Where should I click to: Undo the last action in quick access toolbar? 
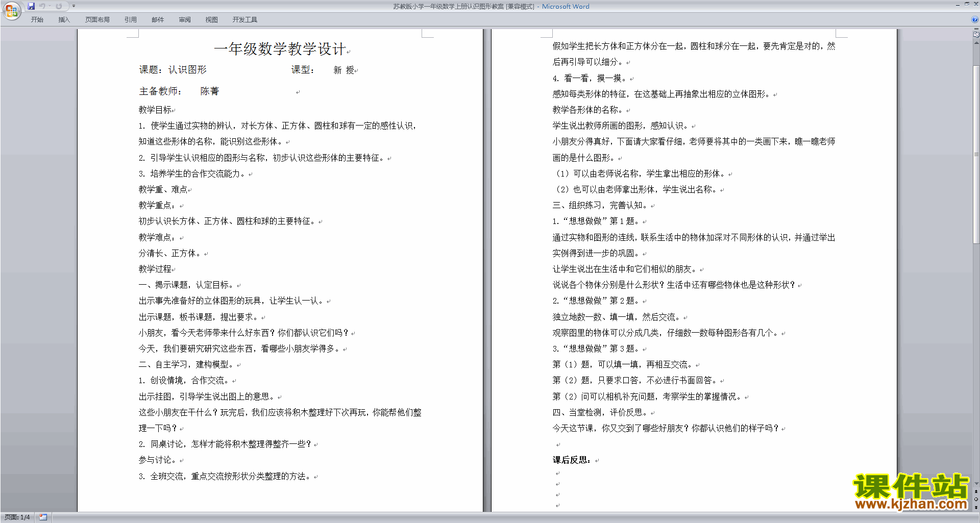click(x=42, y=6)
